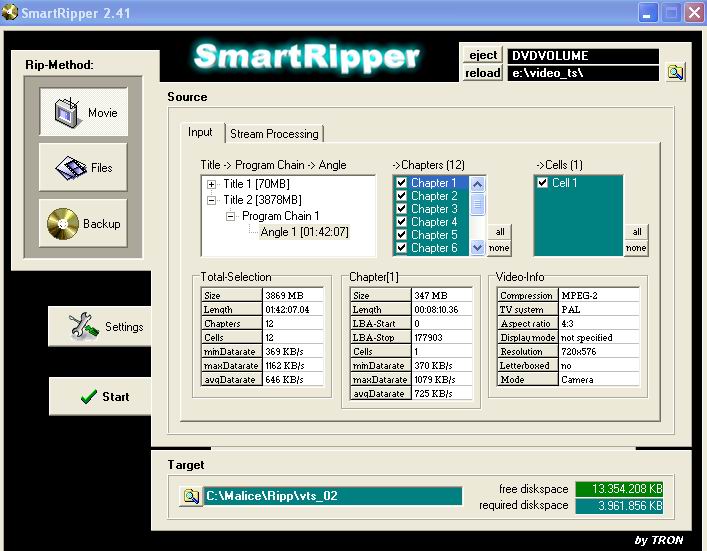Expand the Title 1 [70MB] node
Image resolution: width=707 pixels, height=551 pixels.
click(211, 184)
